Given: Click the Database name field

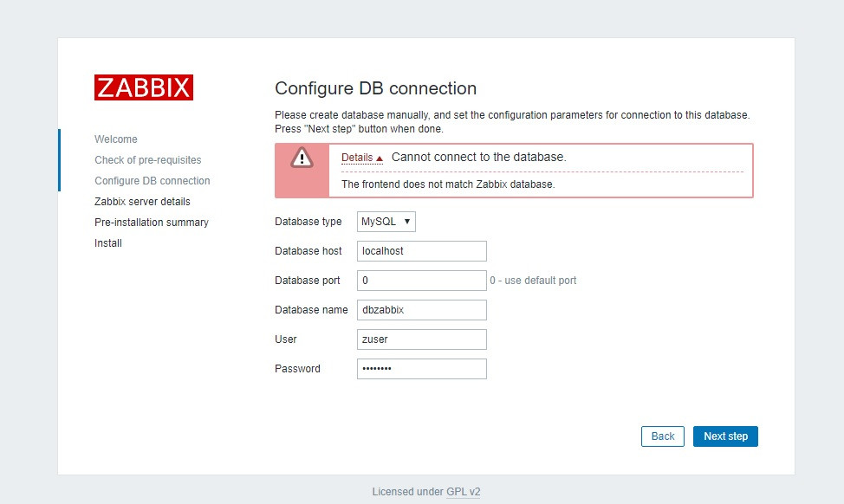Looking at the screenshot, I should [421, 310].
